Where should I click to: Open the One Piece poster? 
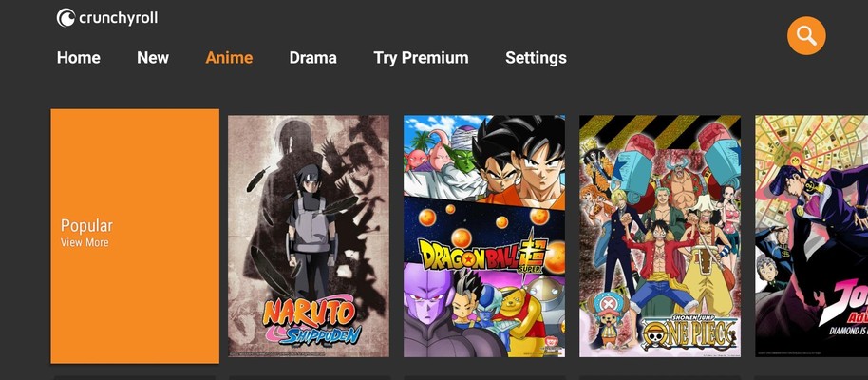coord(660,236)
